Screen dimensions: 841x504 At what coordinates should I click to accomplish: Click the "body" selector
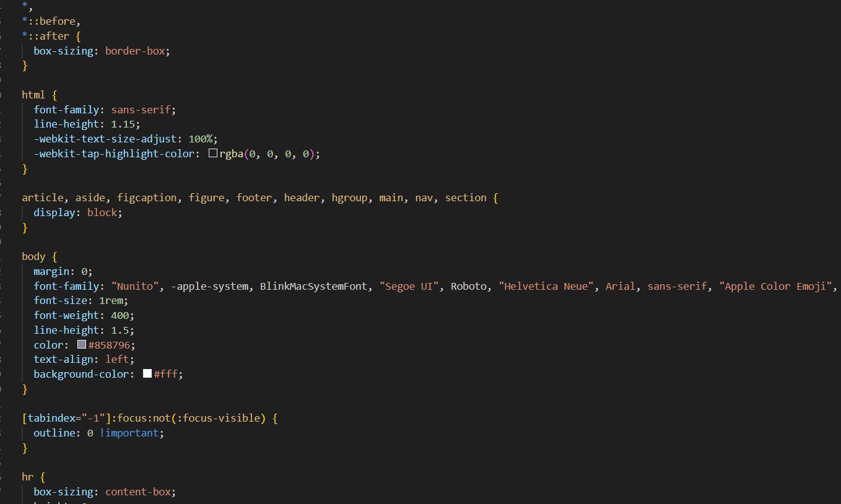pos(33,256)
